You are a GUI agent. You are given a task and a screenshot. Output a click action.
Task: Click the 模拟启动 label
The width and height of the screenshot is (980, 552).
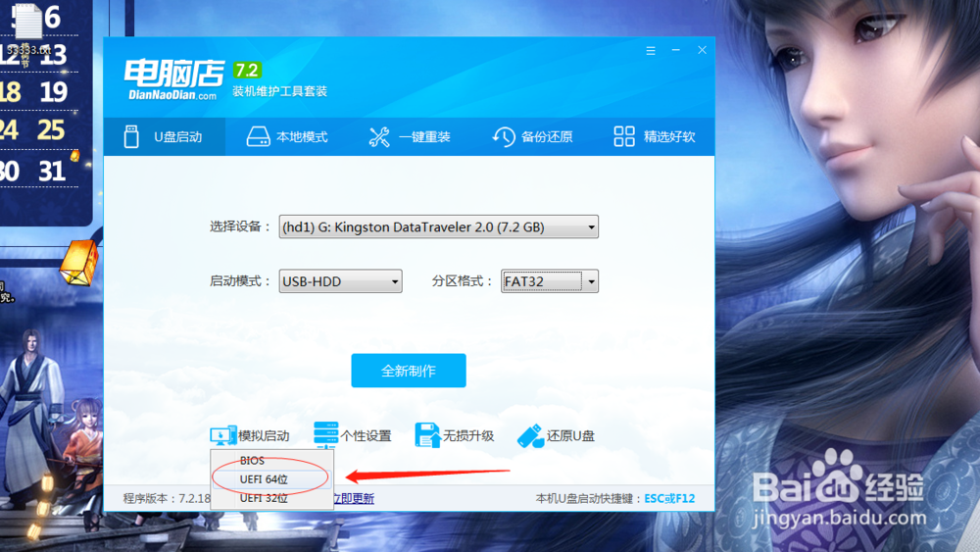coord(263,435)
